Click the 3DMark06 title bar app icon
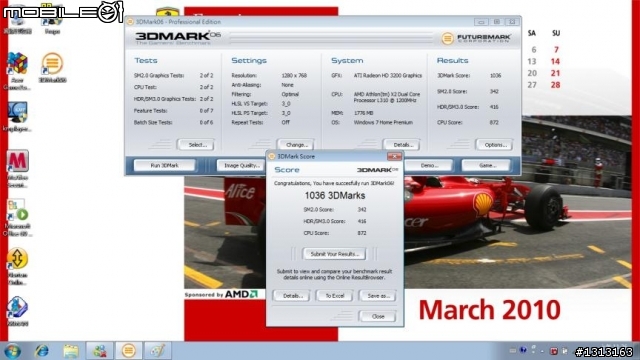This screenshot has width=640, height=360. pos(130,22)
